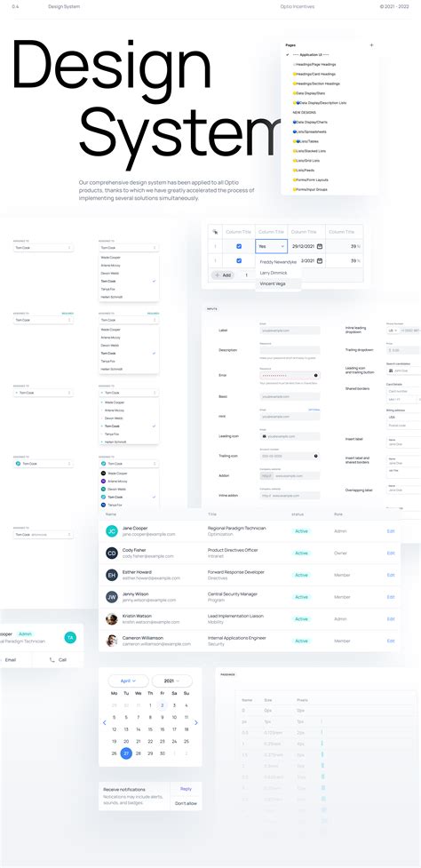
Task: Click the error icon in the red password field
Action: (316, 375)
